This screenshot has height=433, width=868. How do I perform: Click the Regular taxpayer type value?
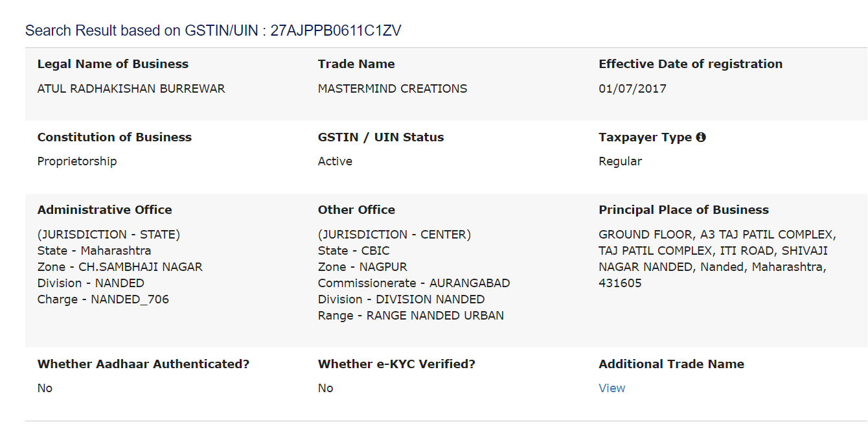coord(621,161)
